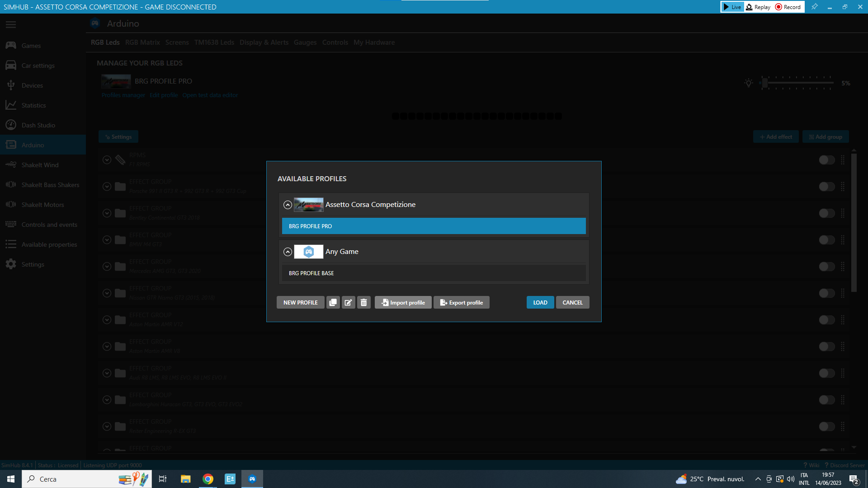Toggle the F1 RPMS effect switch
The width and height of the screenshot is (868, 488).
[x=827, y=160]
